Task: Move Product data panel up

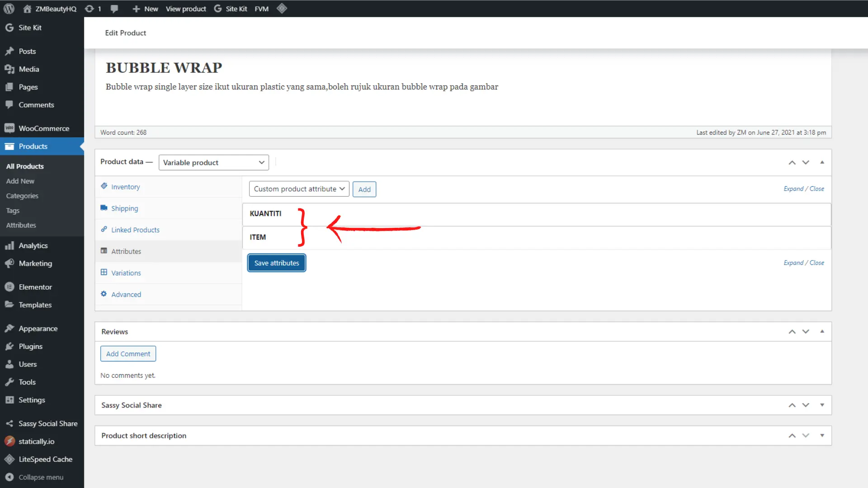Action: coord(792,163)
